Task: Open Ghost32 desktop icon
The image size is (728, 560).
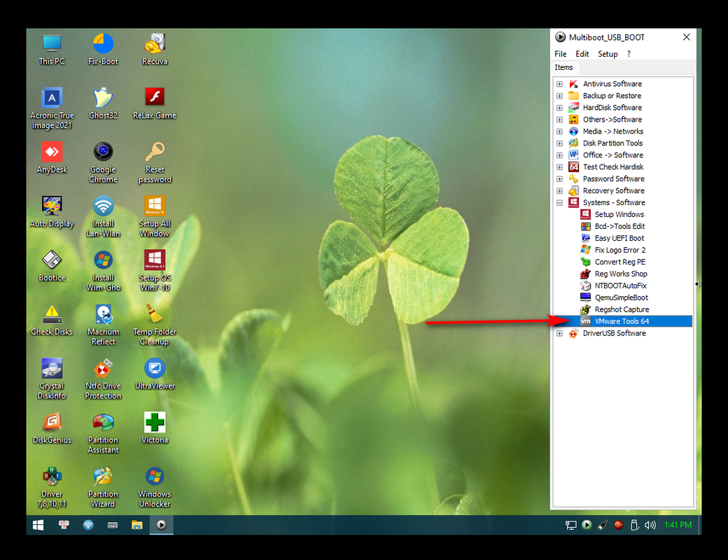Action: tap(103, 103)
